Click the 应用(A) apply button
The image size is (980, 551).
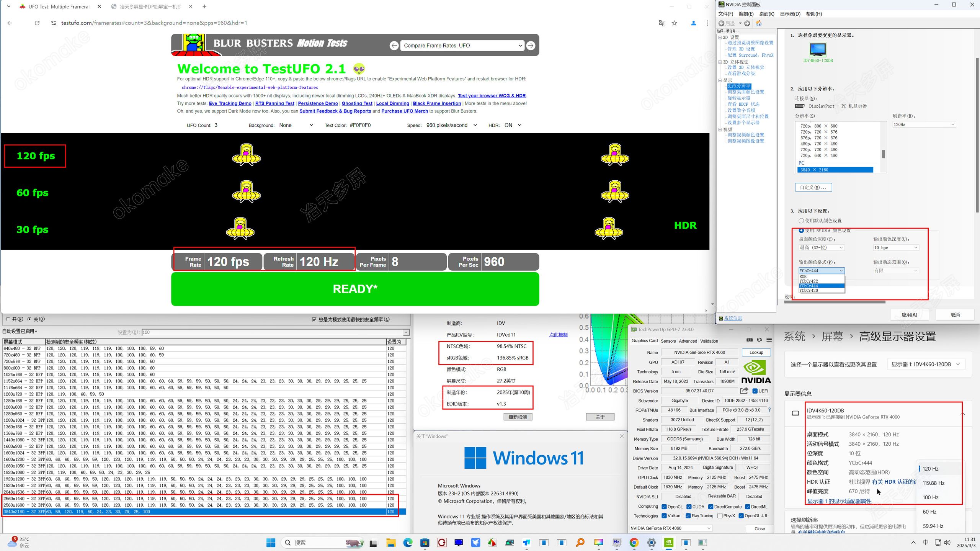(909, 315)
